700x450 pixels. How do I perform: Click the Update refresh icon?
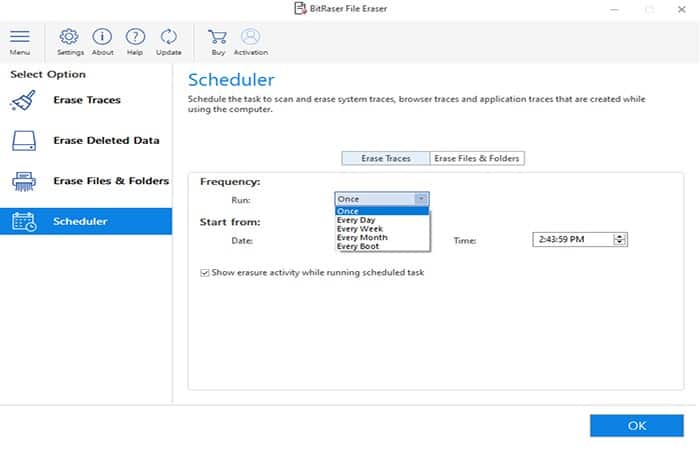pyautogui.click(x=169, y=37)
